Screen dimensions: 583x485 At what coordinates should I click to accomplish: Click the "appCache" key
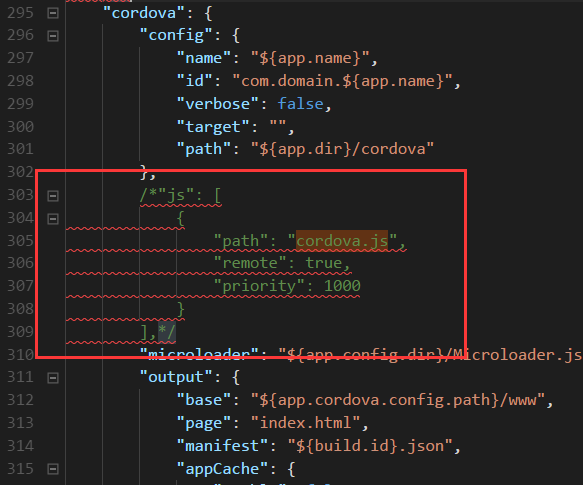(222, 469)
